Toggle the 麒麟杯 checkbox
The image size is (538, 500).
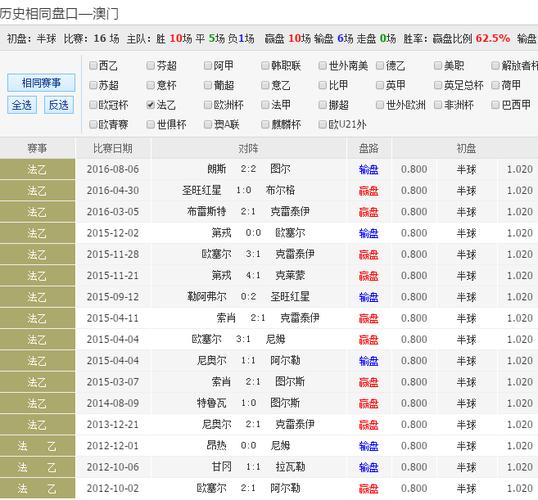click(x=265, y=124)
